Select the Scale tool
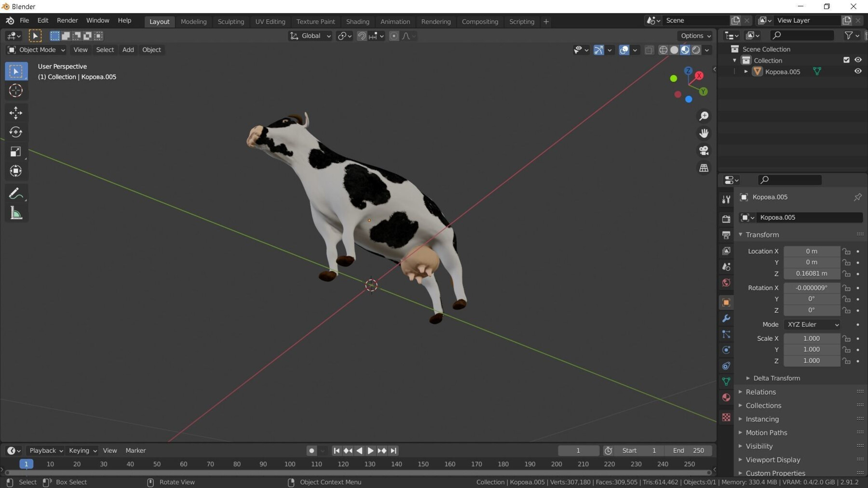Image resolution: width=868 pixels, height=488 pixels. [15, 151]
